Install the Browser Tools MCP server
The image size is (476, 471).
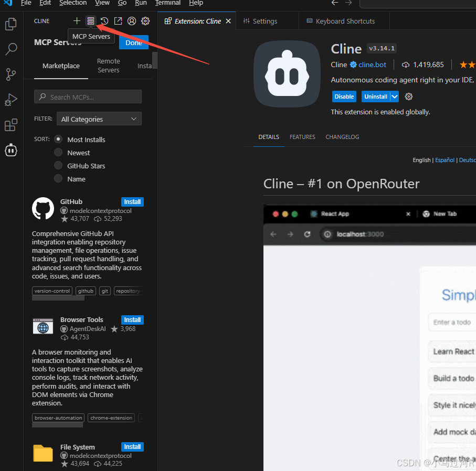pyautogui.click(x=132, y=320)
